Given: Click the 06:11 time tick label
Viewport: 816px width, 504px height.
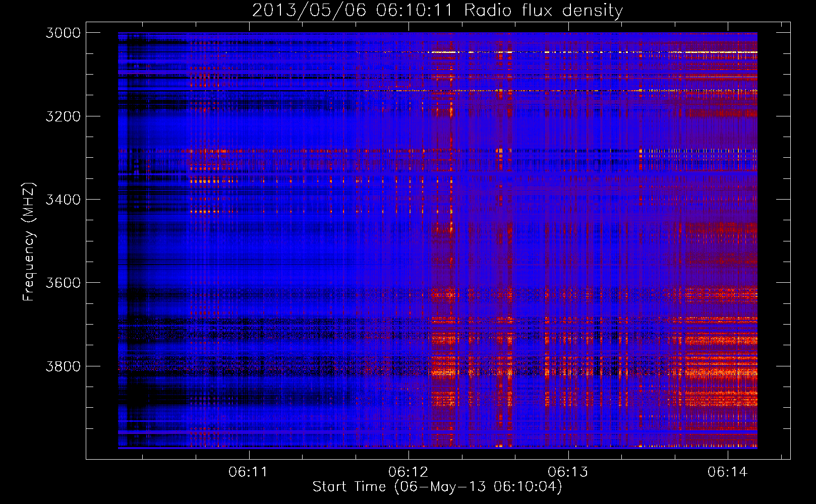Looking at the screenshot, I should tap(248, 472).
